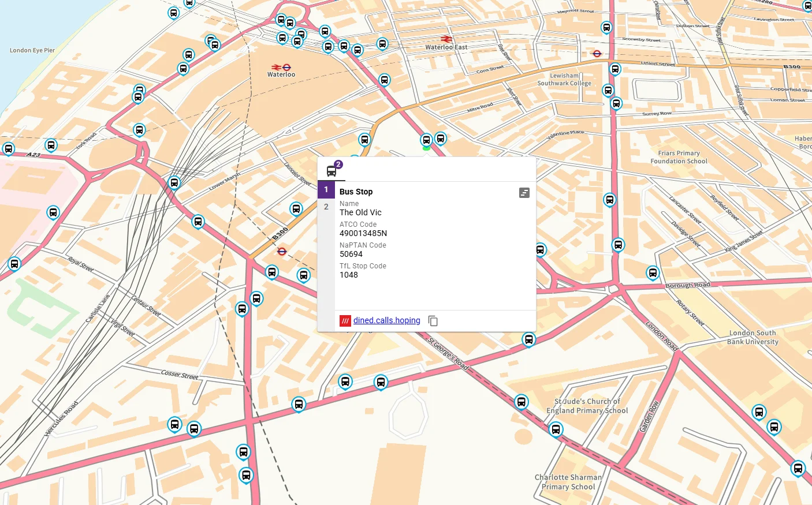Click the Waterloo national rail station icon
This screenshot has height=505, width=812.
tap(275, 68)
